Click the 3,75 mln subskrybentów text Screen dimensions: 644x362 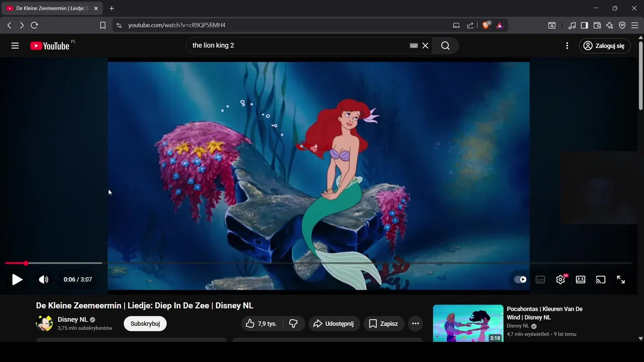click(x=85, y=328)
